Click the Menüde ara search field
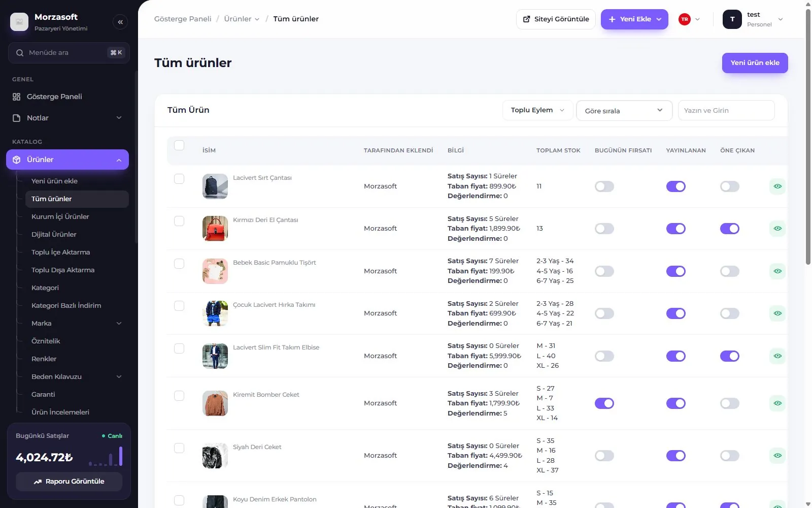The width and height of the screenshot is (812, 508). pos(69,53)
